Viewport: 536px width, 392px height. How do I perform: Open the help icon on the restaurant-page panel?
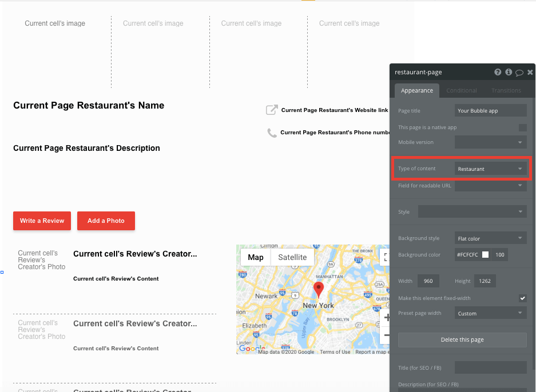click(x=498, y=72)
